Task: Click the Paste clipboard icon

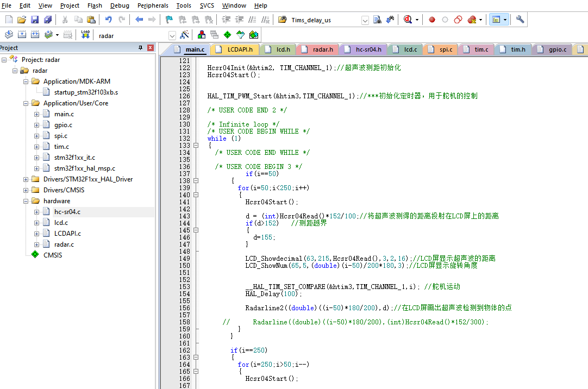Action: coord(91,20)
